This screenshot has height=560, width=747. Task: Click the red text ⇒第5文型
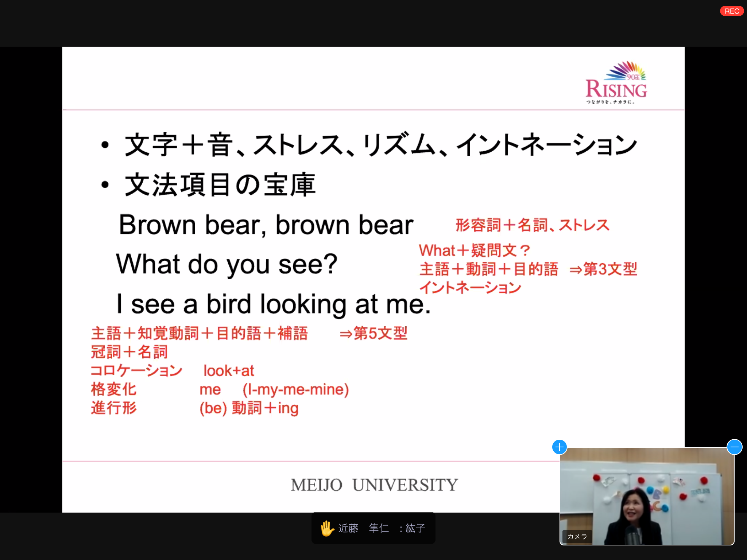click(373, 333)
